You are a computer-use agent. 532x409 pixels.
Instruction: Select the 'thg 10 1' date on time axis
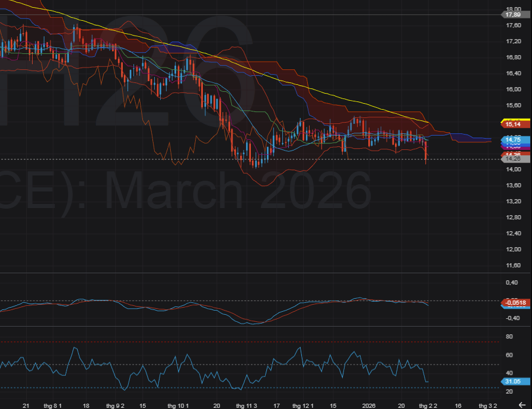coord(178,406)
